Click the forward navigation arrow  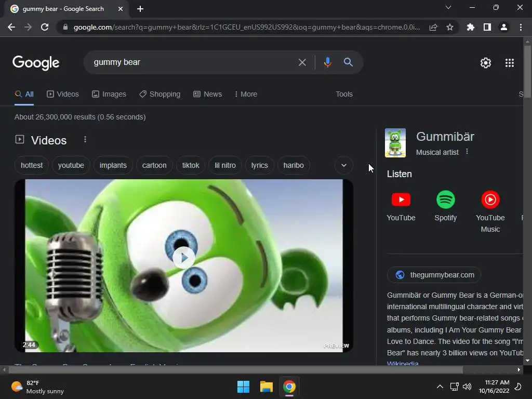coord(28,27)
